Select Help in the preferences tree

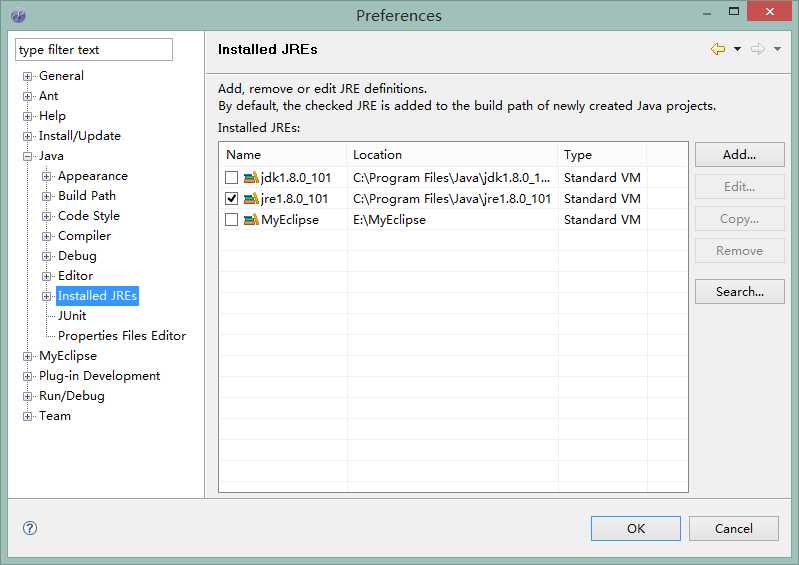pos(52,116)
